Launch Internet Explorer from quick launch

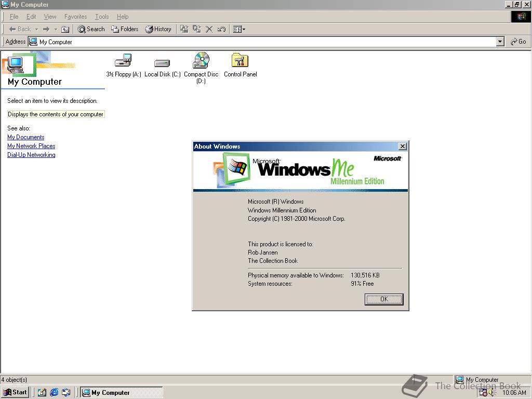[x=54, y=393]
